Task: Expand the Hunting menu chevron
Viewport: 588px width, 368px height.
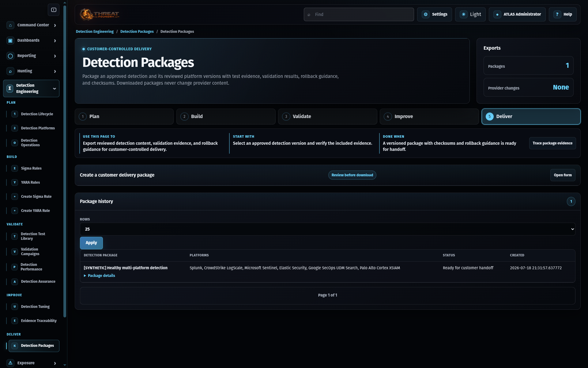Action: click(55, 71)
